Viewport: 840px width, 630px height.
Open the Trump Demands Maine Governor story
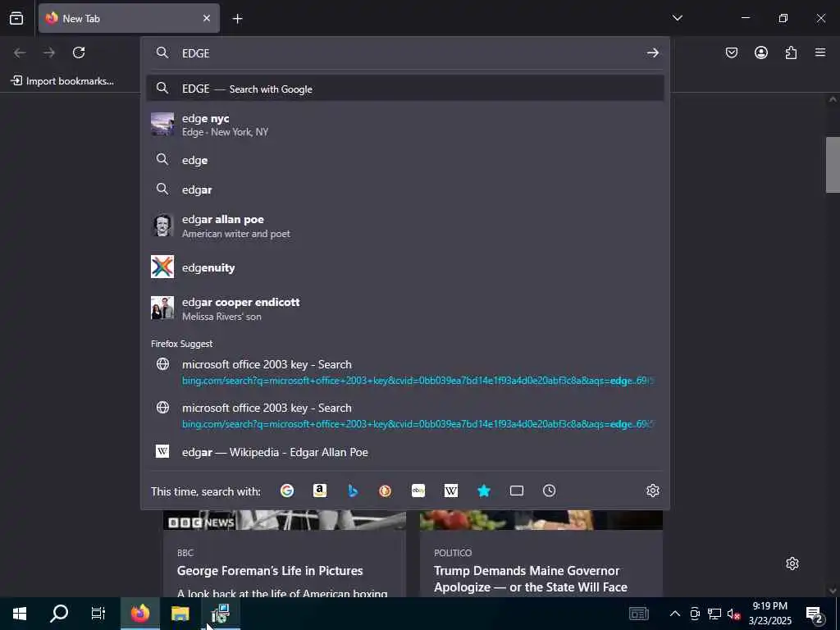click(x=531, y=579)
